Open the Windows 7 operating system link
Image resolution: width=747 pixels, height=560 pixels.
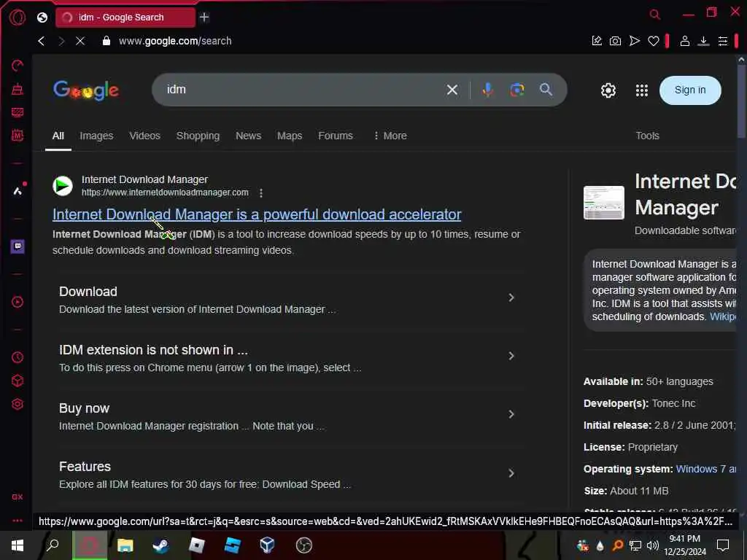706,469
